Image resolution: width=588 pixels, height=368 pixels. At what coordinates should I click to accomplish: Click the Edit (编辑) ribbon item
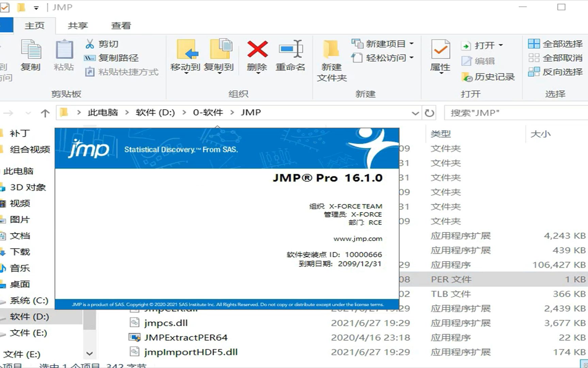[478, 61]
